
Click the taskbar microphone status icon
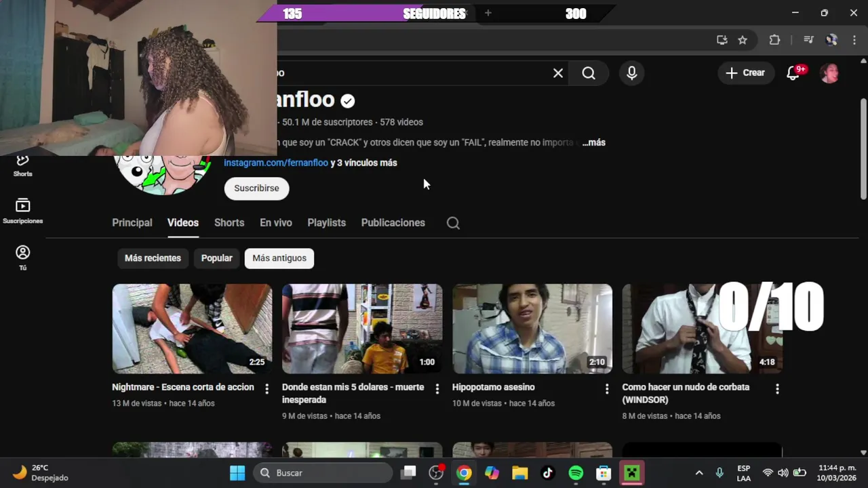(x=719, y=472)
